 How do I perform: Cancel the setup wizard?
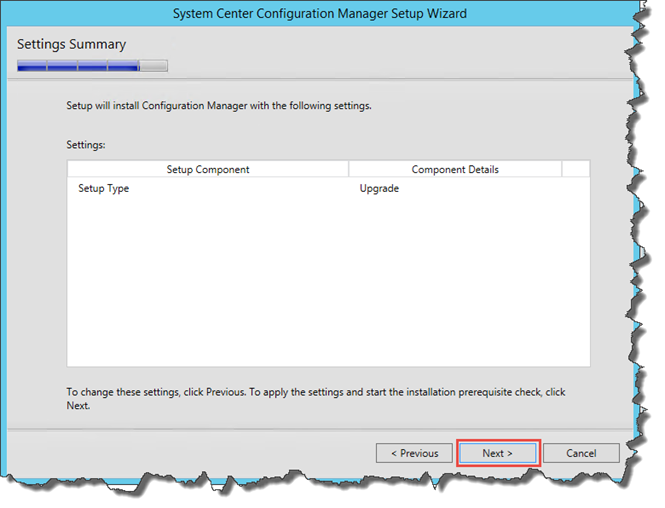click(581, 453)
